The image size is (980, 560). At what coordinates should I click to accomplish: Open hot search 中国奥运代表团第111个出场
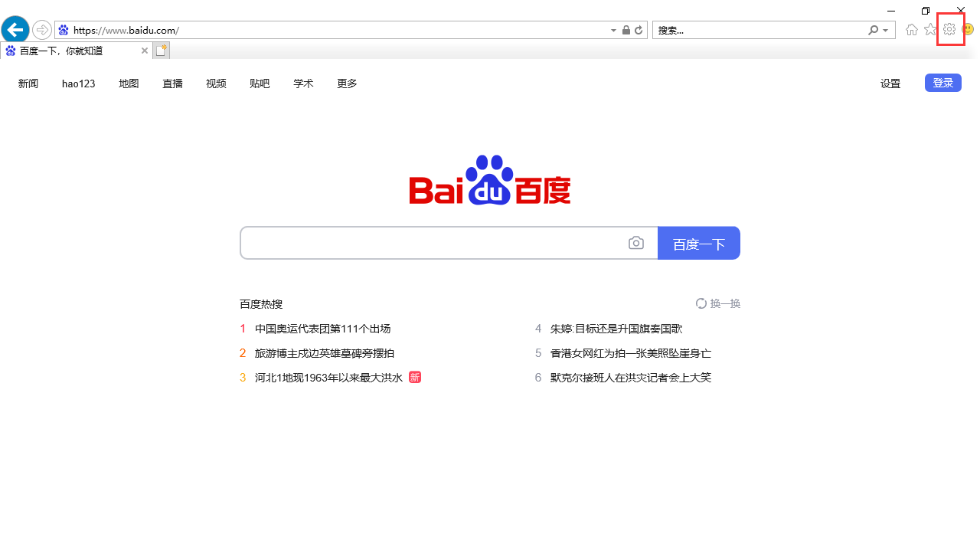point(323,329)
